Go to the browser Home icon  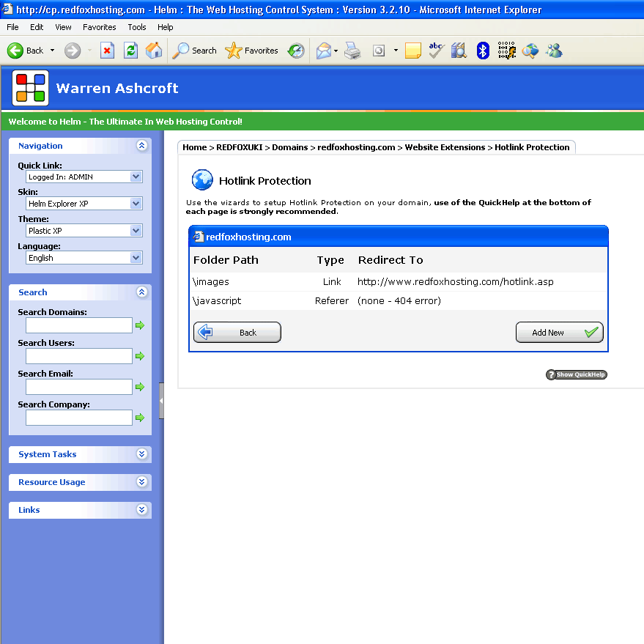click(x=154, y=51)
